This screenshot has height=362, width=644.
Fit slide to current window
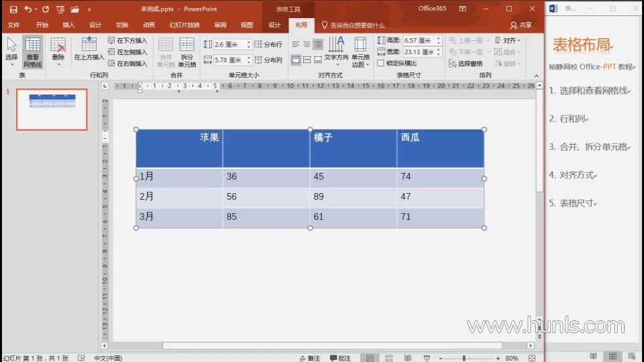click(x=532, y=358)
